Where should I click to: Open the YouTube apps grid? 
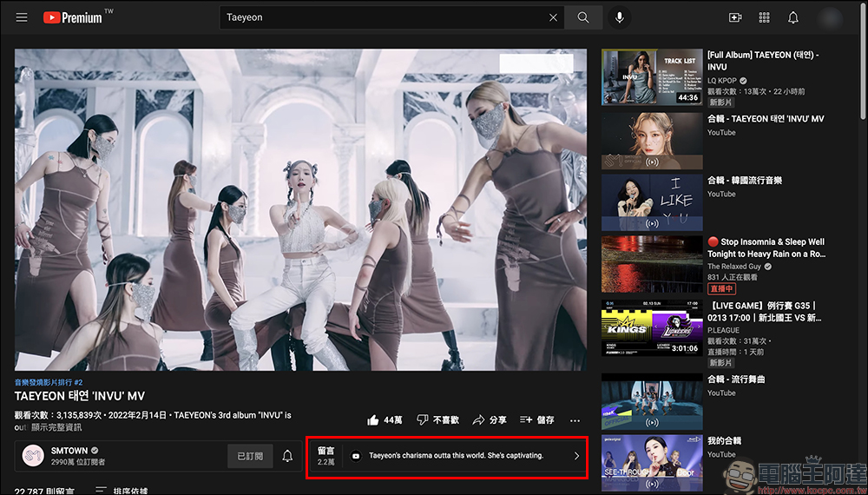pyautogui.click(x=764, y=17)
